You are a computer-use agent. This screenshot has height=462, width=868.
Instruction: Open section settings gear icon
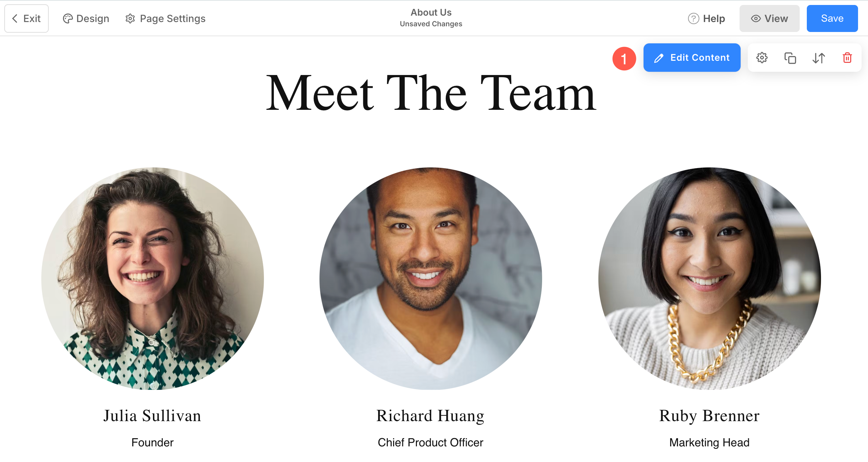pyautogui.click(x=762, y=58)
